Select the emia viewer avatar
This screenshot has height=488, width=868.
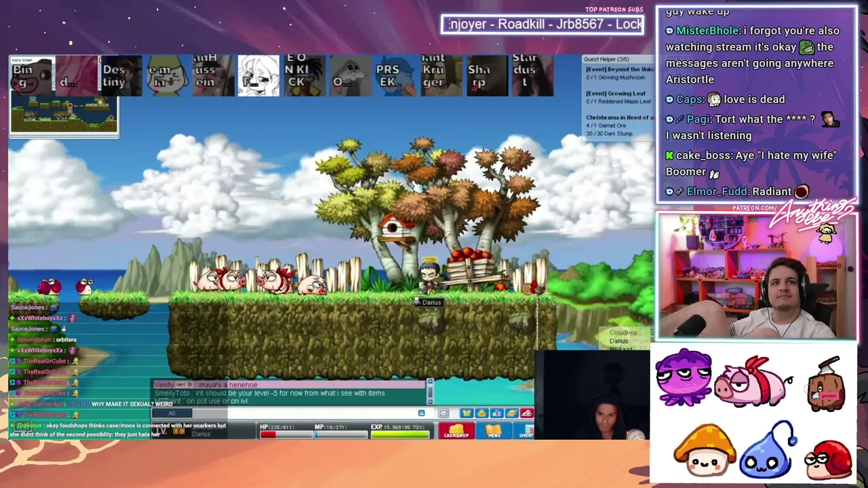[x=167, y=76]
